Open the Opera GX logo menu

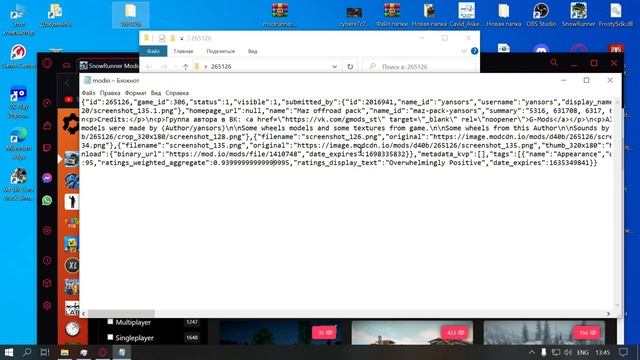tap(47, 63)
